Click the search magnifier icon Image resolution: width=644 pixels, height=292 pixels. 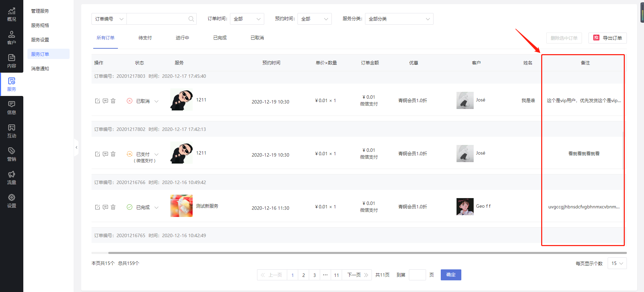click(191, 19)
